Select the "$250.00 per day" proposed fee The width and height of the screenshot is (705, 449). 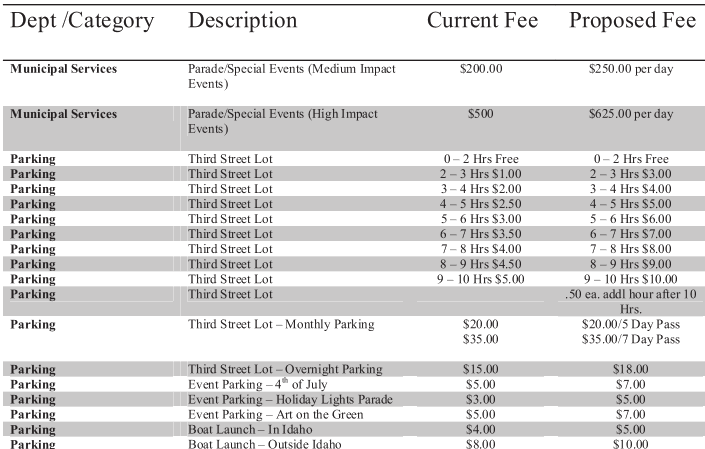[x=632, y=69]
